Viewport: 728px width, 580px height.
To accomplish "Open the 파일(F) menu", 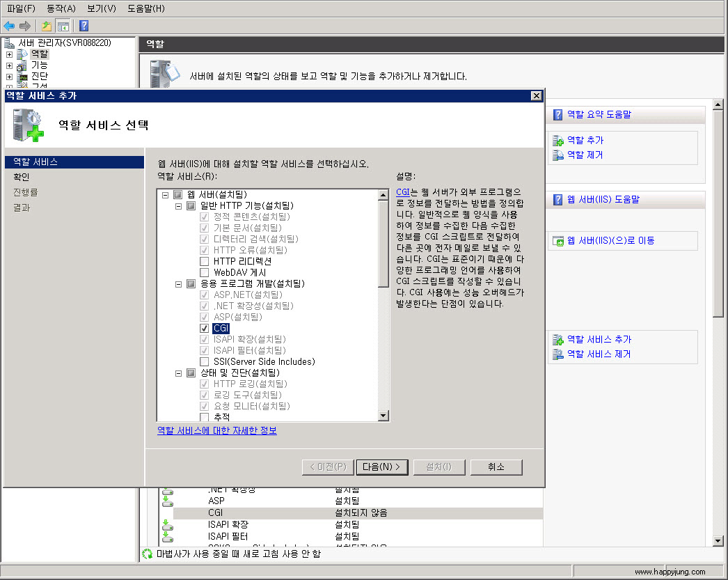I will click(x=21, y=8).
